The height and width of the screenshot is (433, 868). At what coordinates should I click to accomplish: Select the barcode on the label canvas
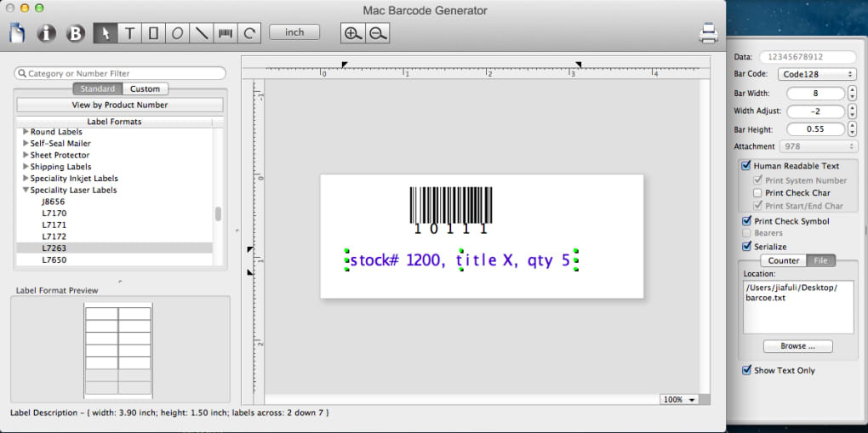coord(451,210)
